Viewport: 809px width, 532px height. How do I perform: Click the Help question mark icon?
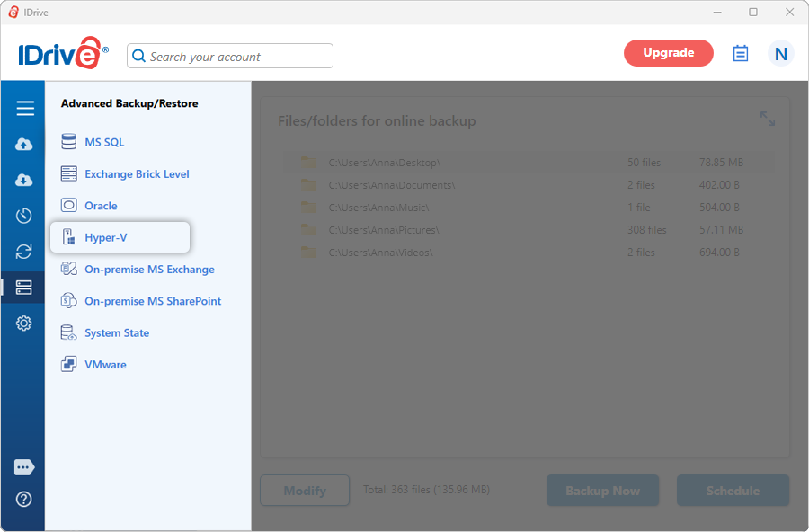pos(24,499)
